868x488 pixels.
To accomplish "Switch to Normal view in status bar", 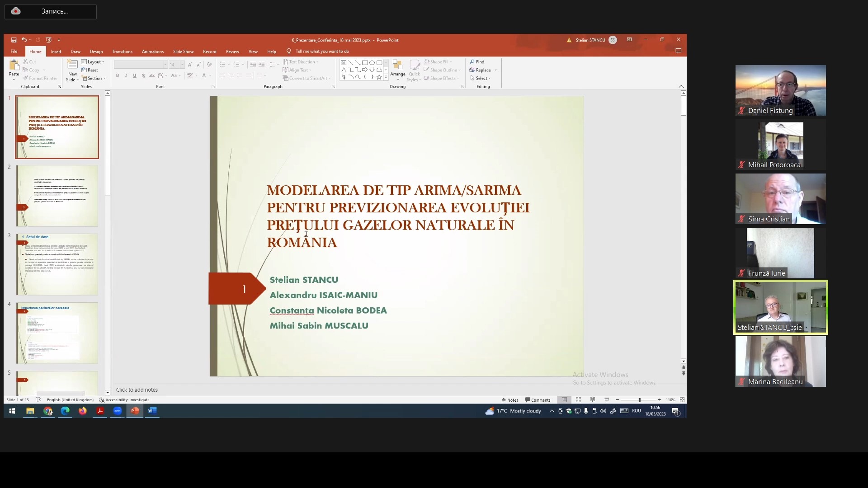I will click(x=564, y=400).
